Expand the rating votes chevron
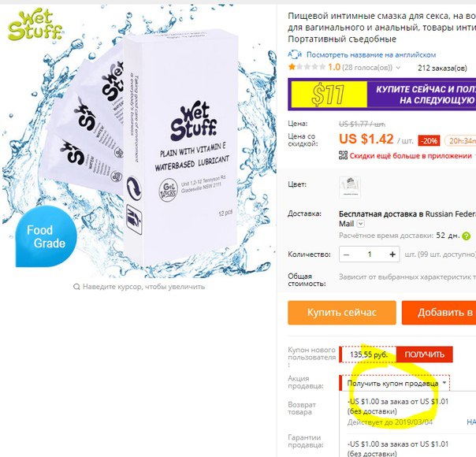 pos(398,68)
